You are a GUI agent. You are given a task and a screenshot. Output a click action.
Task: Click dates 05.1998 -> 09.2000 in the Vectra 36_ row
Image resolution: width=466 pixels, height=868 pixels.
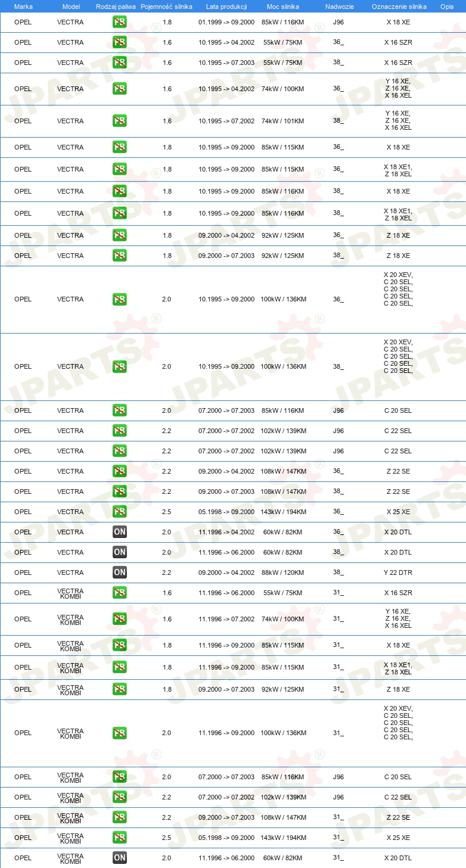click(226, 512)
